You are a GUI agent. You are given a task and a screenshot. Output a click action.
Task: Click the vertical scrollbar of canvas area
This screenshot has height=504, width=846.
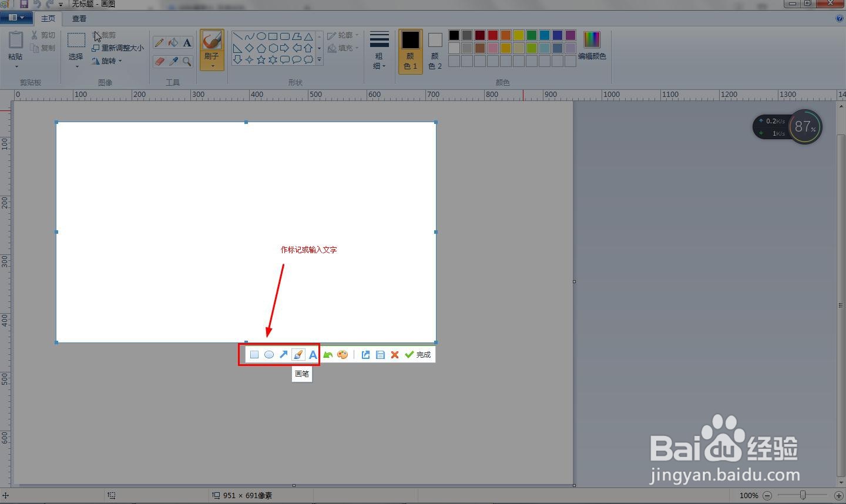pyautogui.click(x=841, y=305)
